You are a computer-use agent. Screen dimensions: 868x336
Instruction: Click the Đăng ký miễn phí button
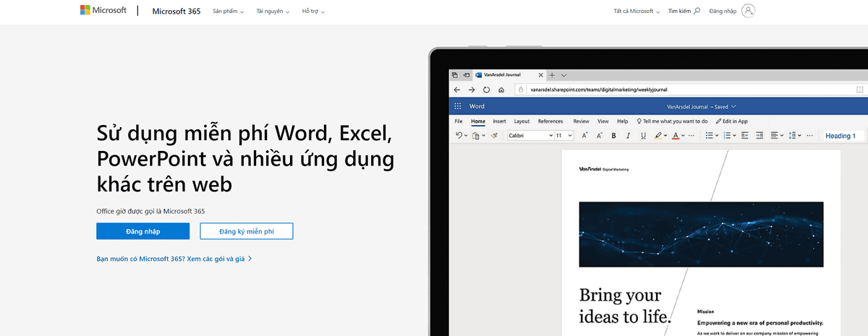247,231
